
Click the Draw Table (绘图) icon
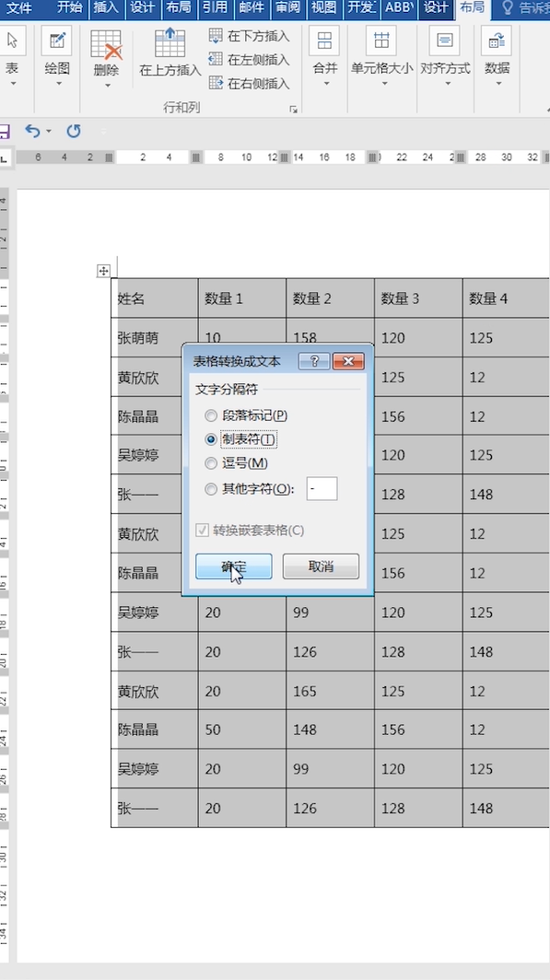57,41
